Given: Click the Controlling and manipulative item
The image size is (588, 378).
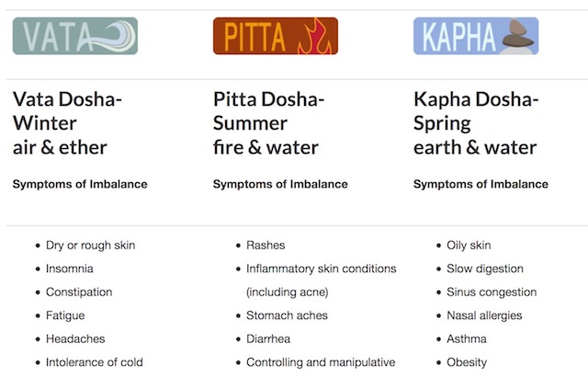Looking at the screenshot, I should point(321,362).
